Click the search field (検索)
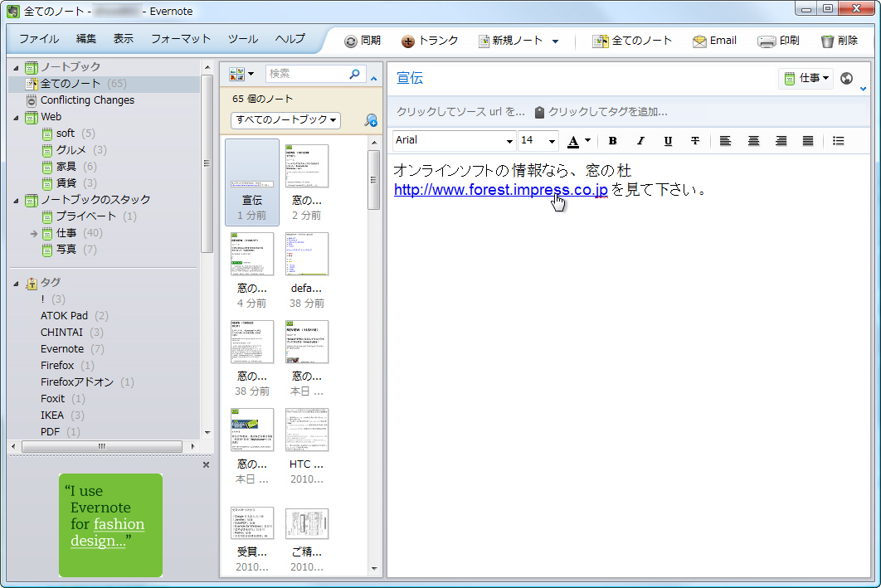881x588 pixels. pyautogui.click(x=306, y=74)
